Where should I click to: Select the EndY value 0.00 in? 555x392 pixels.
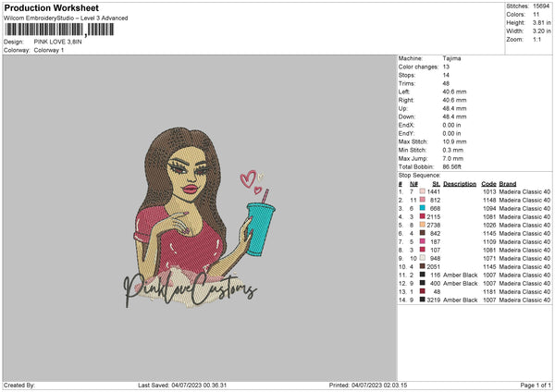pos(451,133)
